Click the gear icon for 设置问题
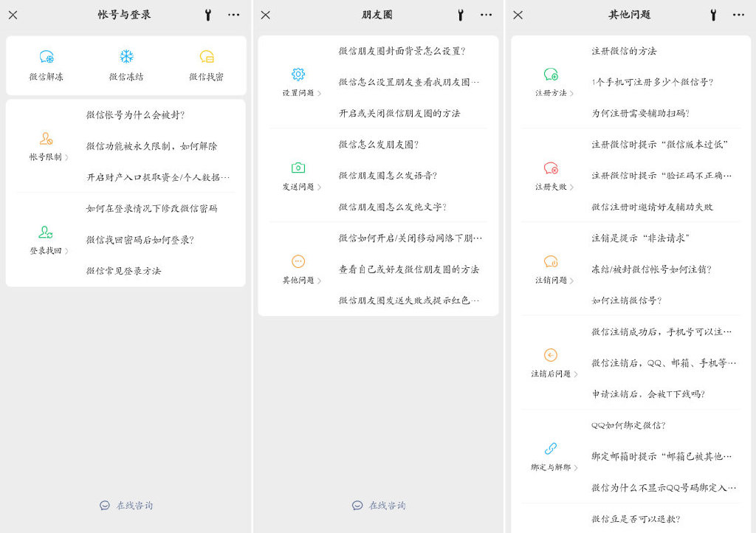 (298, 75)
